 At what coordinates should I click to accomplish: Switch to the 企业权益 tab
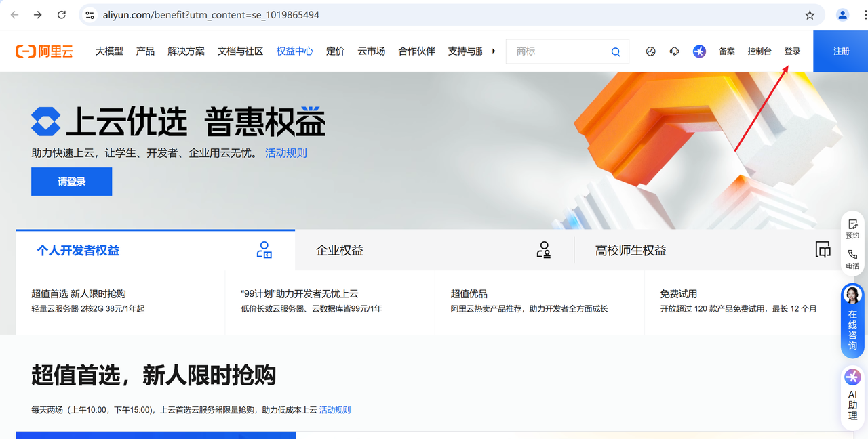point(434,250)
